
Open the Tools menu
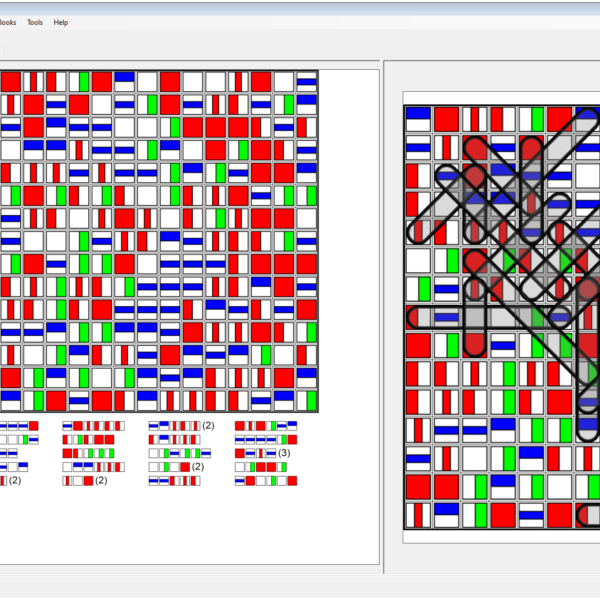pyautogui.click(x=35, y=22)
